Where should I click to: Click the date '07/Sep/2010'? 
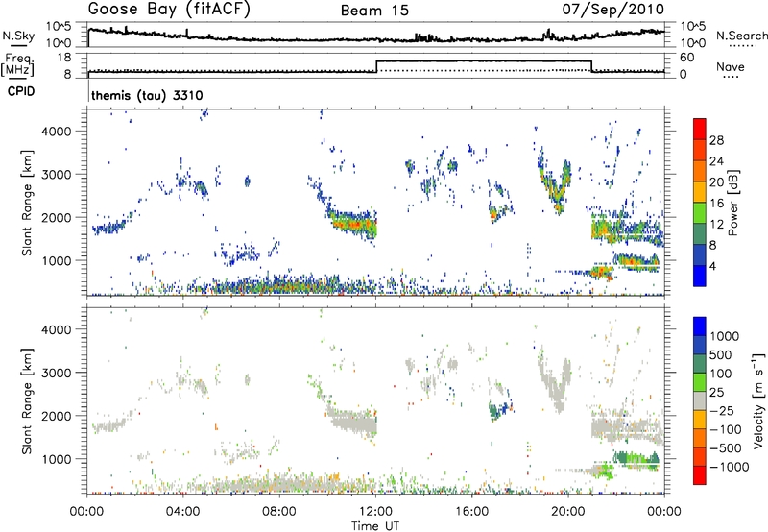point(613,10)
